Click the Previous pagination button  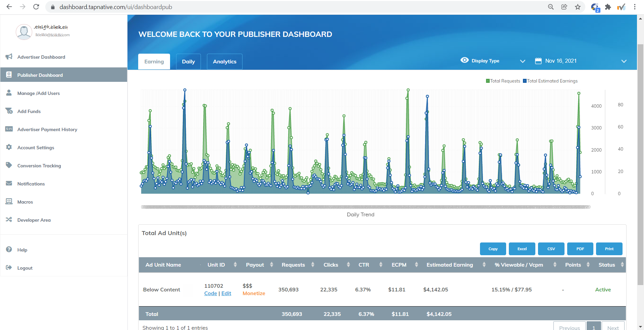coord(570,327)
